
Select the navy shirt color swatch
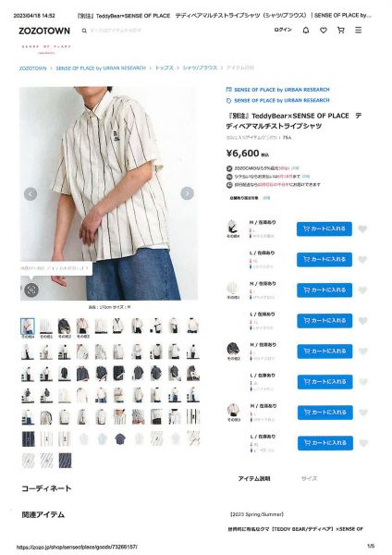point(233,351)
